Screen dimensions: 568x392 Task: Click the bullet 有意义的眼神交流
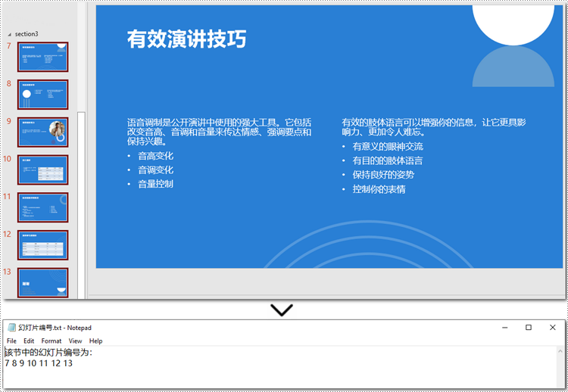pyautogui.click(x=388, y=147)
